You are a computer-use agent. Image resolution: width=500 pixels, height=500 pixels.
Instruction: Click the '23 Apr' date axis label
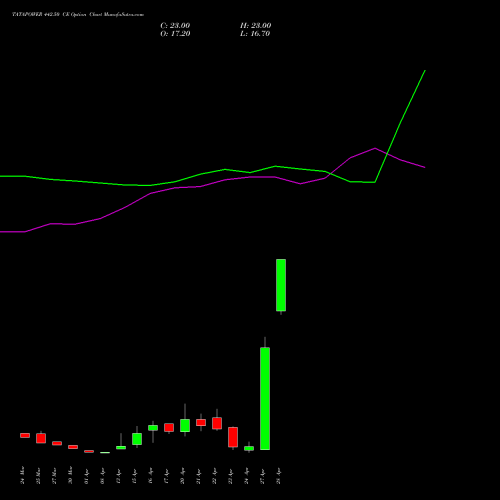click(x=230, y=476)
